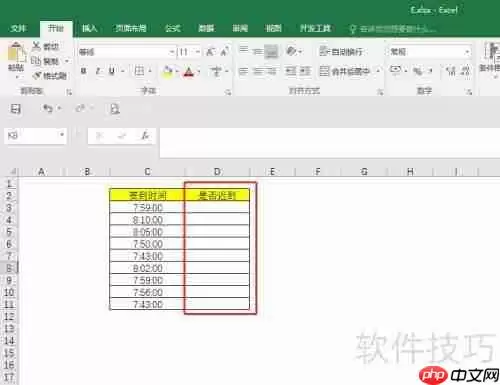Select cell containing 8:10:00

pos(147,220)
